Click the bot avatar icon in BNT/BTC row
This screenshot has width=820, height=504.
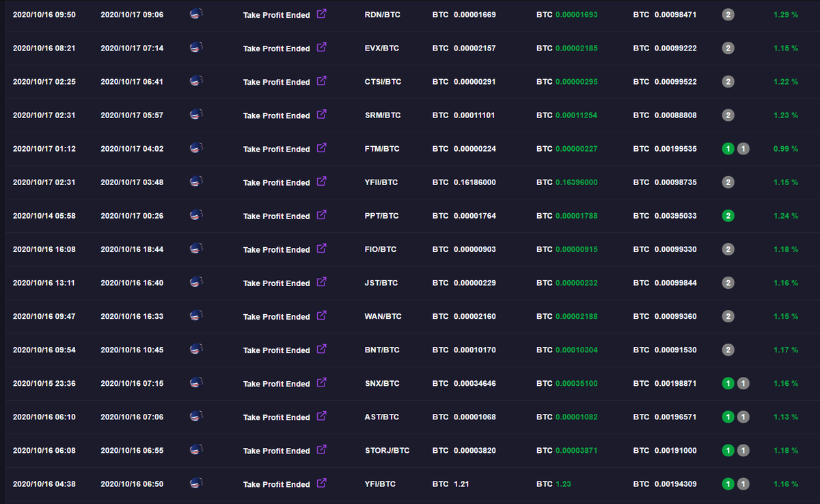(x=196, y=348)
